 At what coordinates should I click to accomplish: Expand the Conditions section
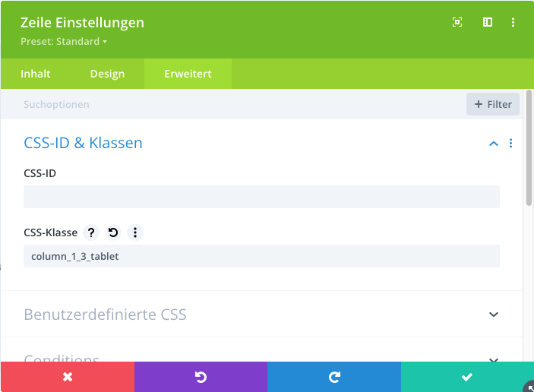494,359
